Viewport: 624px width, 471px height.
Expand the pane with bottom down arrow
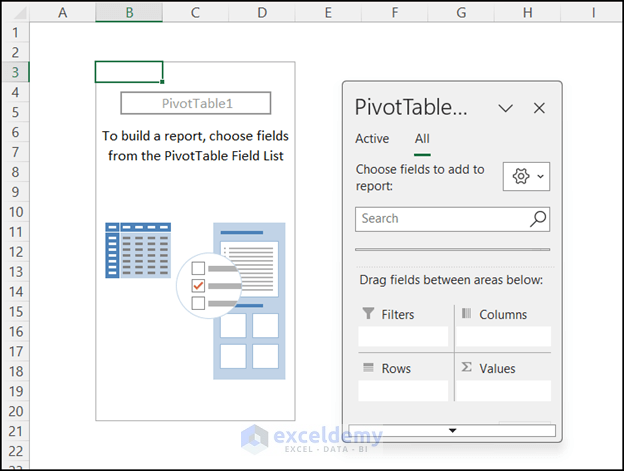(x=452, y=430)
